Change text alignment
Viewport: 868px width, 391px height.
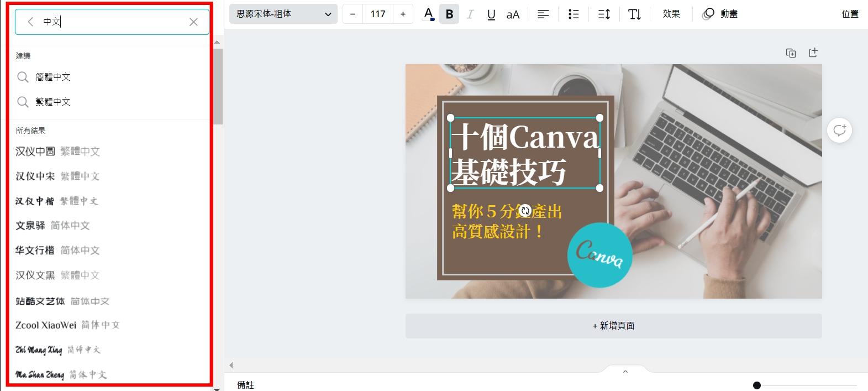(x=543, y=14)
